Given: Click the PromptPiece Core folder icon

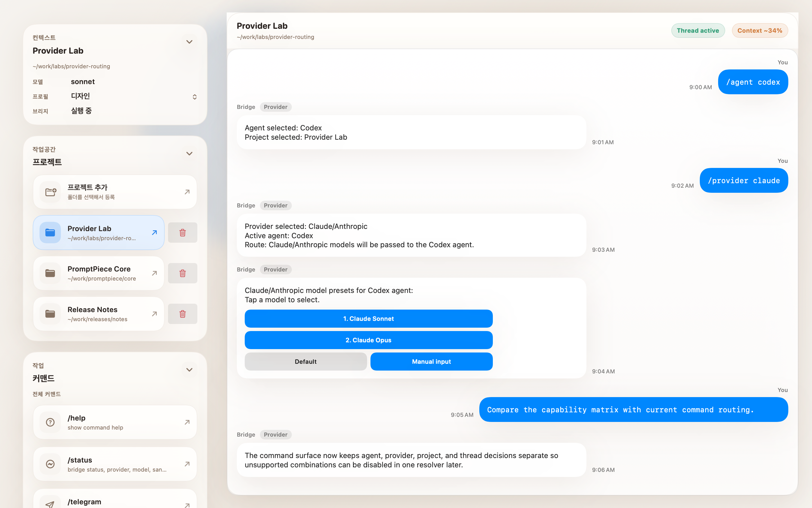Looking at the screenshot, I should pyautogui.click(x=50, y=273).
